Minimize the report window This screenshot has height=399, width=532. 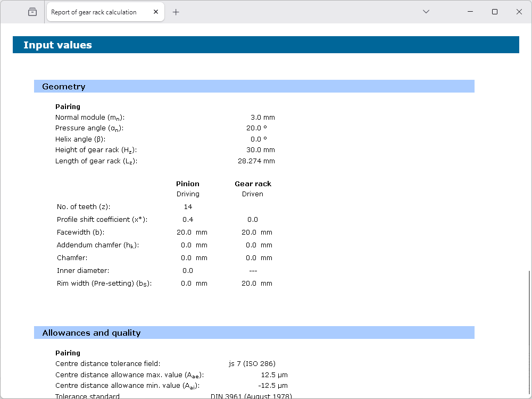click(x=470, y=12)
